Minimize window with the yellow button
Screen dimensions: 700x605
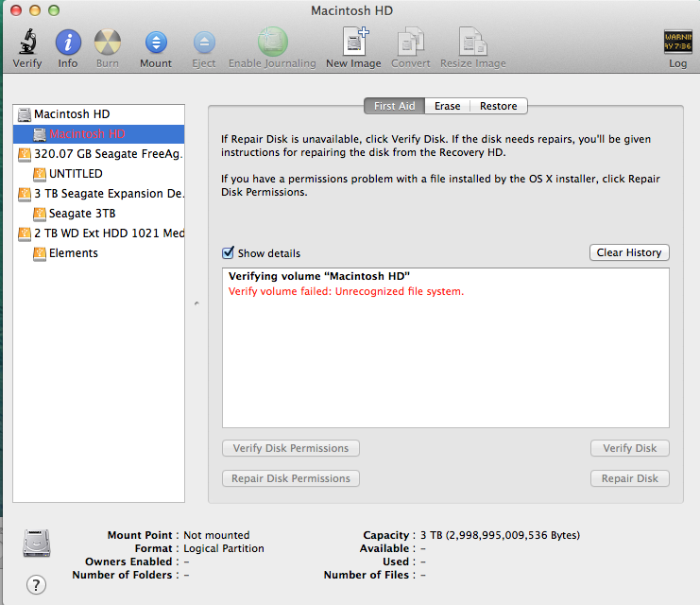coord(35,10)
